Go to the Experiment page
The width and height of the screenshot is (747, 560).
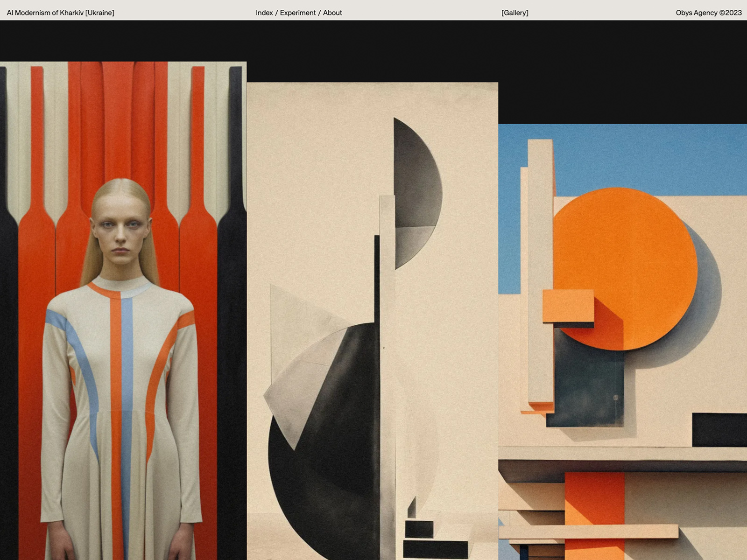click(x=298, y=13)
